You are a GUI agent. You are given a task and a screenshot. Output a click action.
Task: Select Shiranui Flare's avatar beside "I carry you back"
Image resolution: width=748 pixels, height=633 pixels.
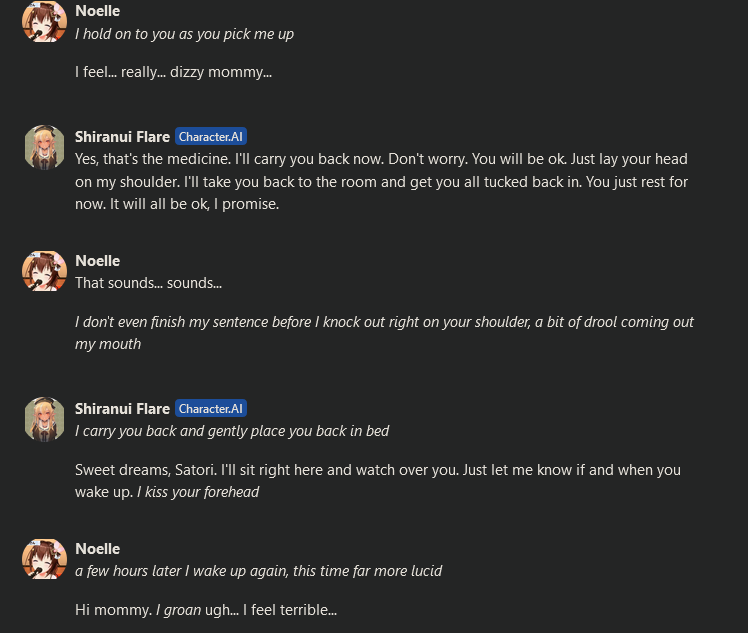[x=44, y=418]
